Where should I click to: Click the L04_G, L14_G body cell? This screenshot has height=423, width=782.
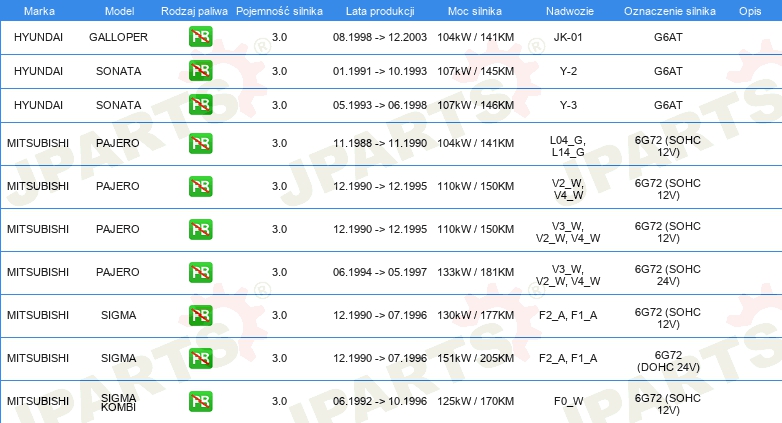tap(568, 146)
